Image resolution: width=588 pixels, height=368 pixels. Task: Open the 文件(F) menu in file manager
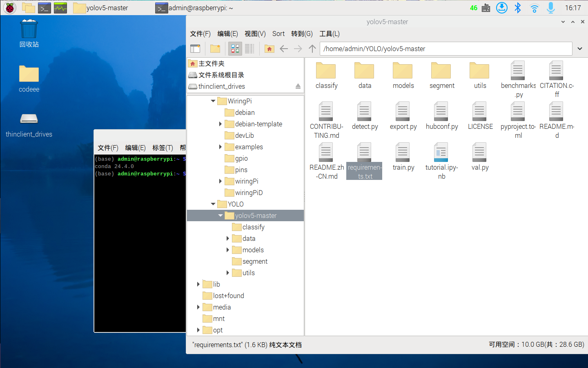pos(200,34)
